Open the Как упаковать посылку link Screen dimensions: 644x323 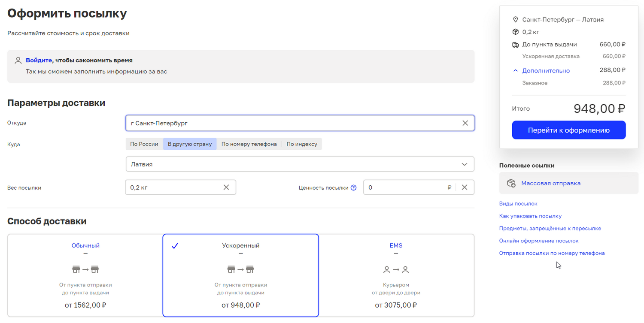point(530,216)
